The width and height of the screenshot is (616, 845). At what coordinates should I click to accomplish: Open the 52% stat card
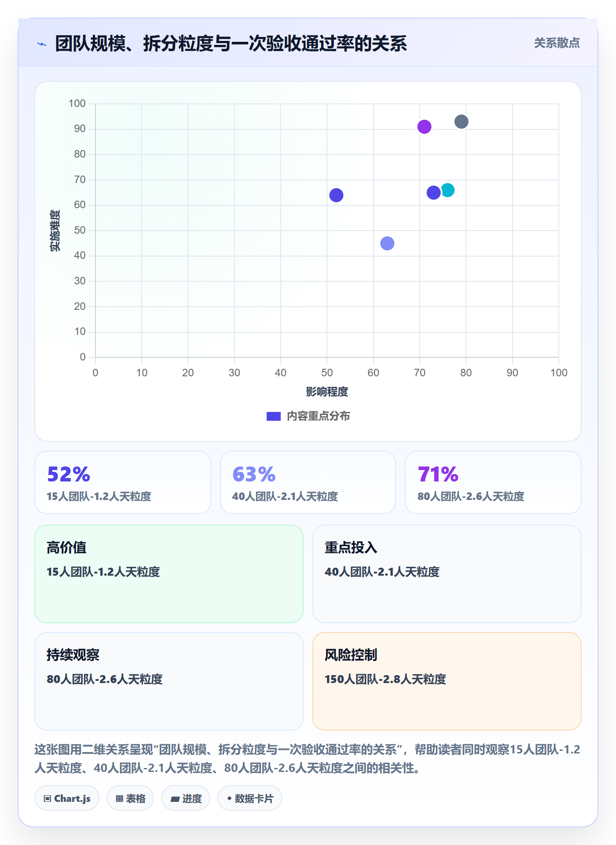(x=123, y=482)
